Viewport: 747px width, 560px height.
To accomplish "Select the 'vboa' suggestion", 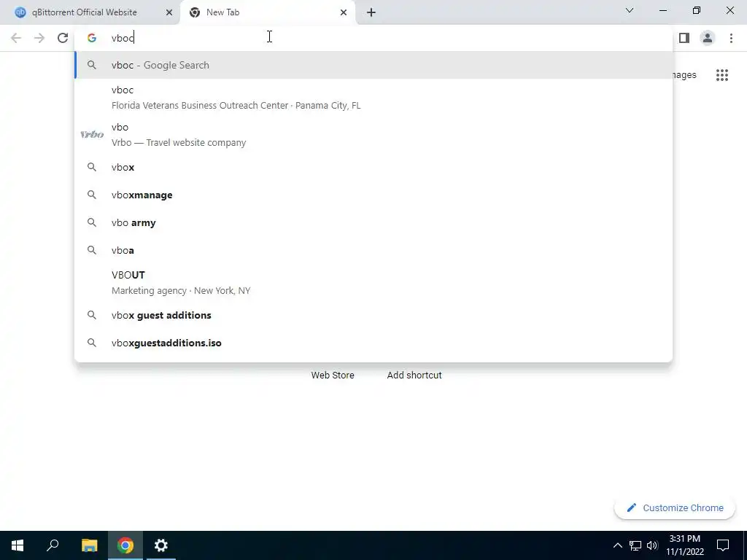I will point(374,250).
